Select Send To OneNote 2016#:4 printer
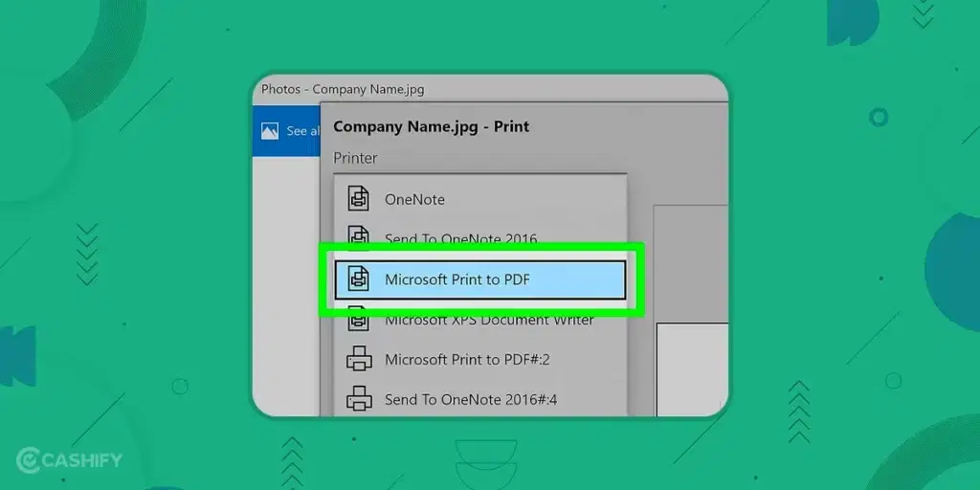Image resolution: width=980 pixels, height=490 pixels. (x=480, y=399)
